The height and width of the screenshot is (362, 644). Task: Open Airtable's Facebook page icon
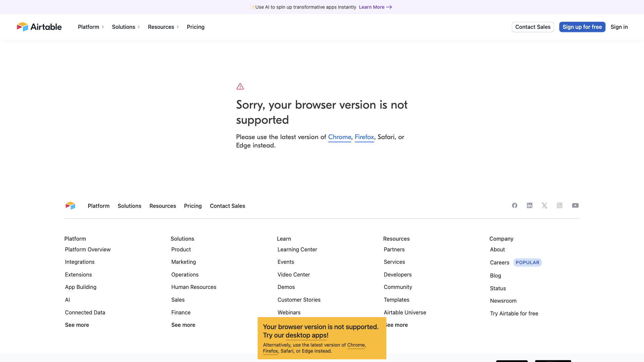tap(515, 205)
